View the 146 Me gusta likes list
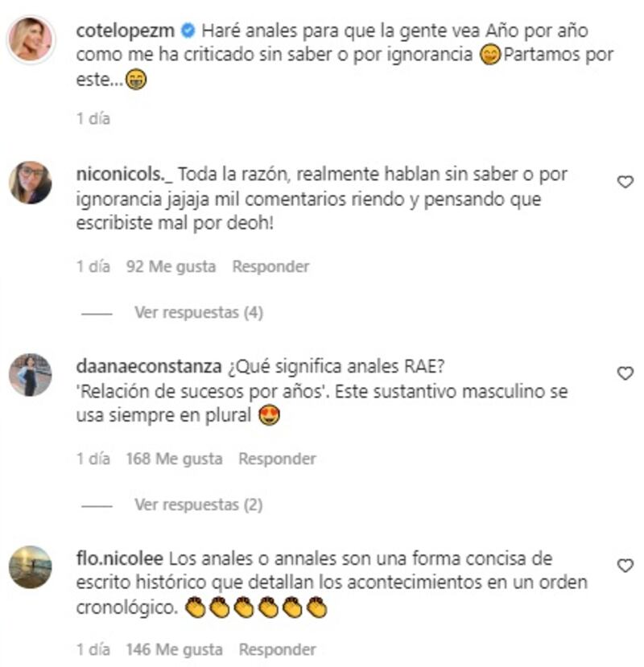This screenshot has height=667, width=644. click(174, 650)
